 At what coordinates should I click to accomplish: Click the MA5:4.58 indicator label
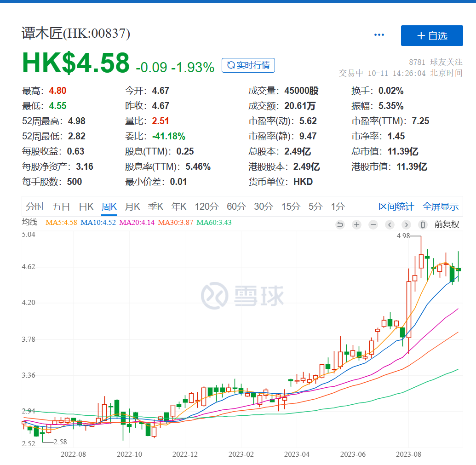point(61,223)
